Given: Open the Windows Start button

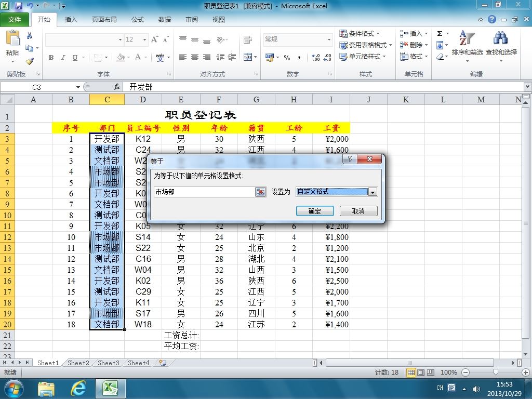Looking at the screenshot, I should point(14,389).
